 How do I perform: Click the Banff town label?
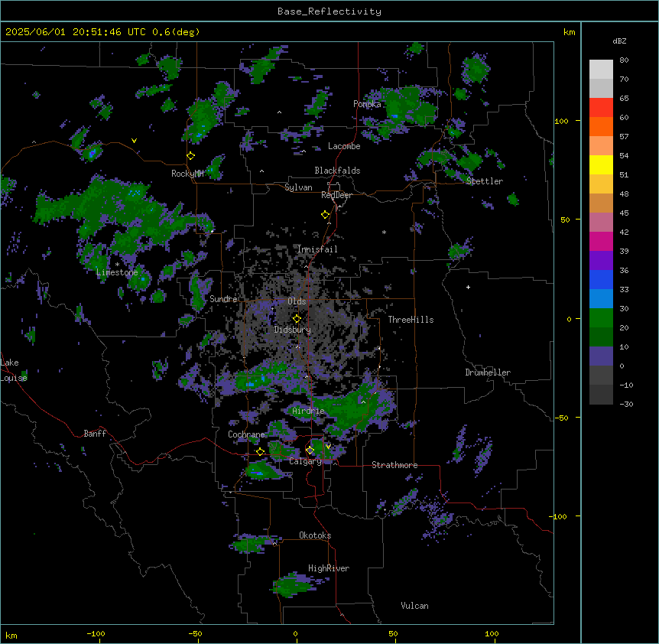click(95, 434)
